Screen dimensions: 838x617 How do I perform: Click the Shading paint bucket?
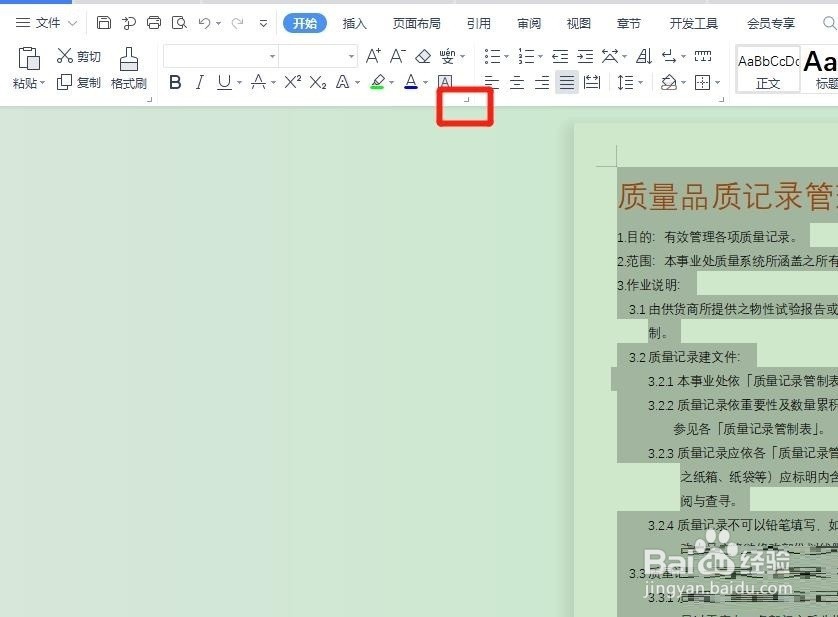[x=669, y=82]
